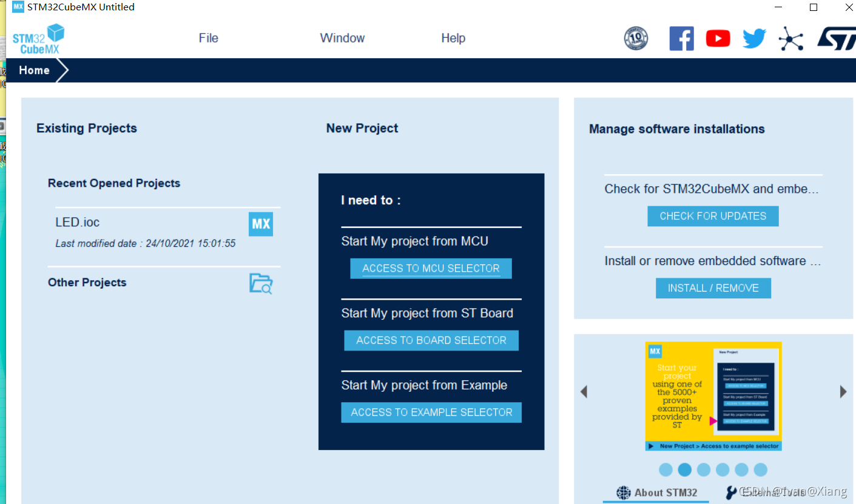
Task: Click ACCESS TO BOARD SELECTOR button
Action: click(x=431, y=340)
